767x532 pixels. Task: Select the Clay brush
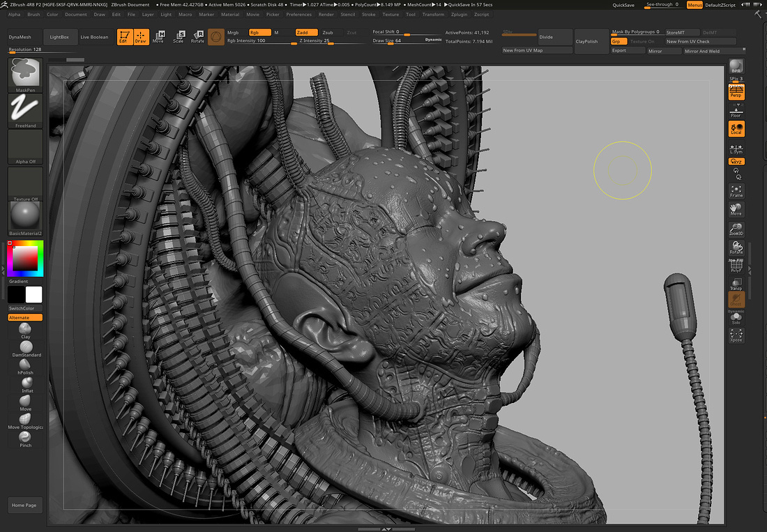coord(25,331)
